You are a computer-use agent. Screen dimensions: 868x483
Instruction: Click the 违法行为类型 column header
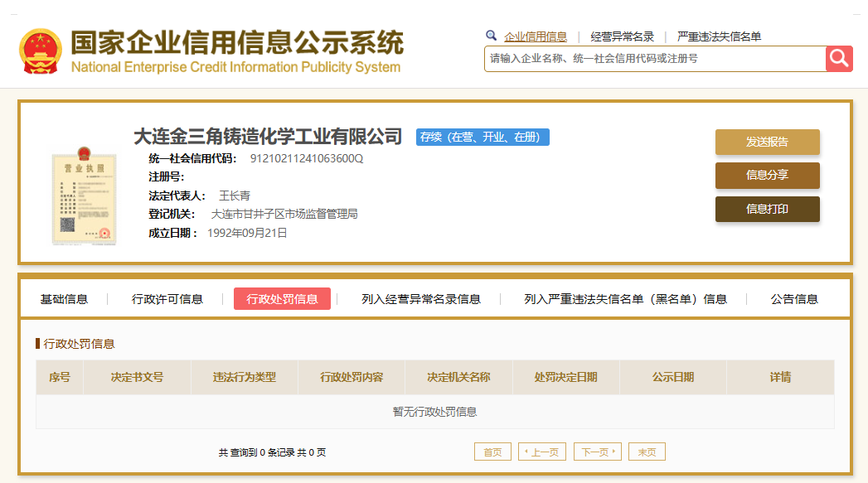pyautogui.click(x=245, y=377)
